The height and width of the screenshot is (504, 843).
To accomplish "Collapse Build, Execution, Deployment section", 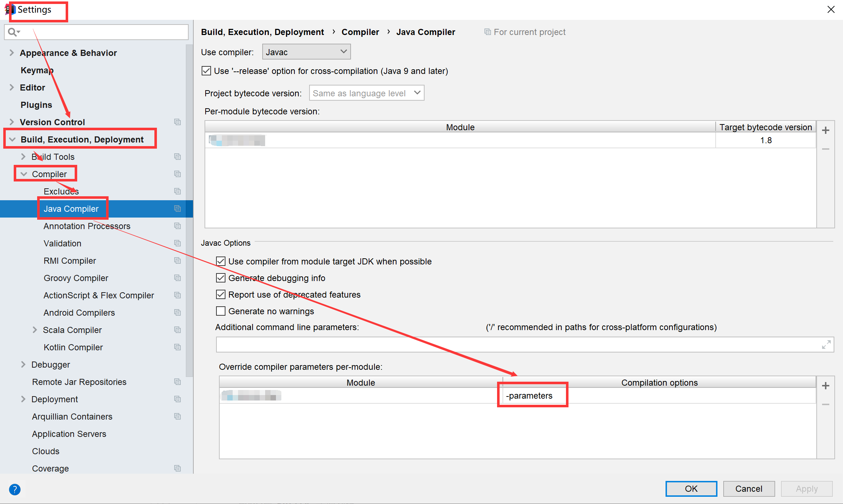I will [x=12, y=139].
